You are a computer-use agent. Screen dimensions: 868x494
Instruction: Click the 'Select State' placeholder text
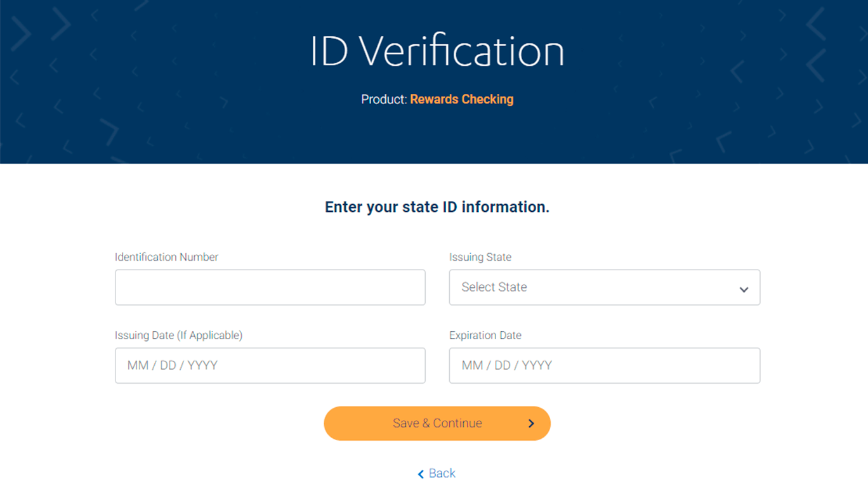(494, 287)
